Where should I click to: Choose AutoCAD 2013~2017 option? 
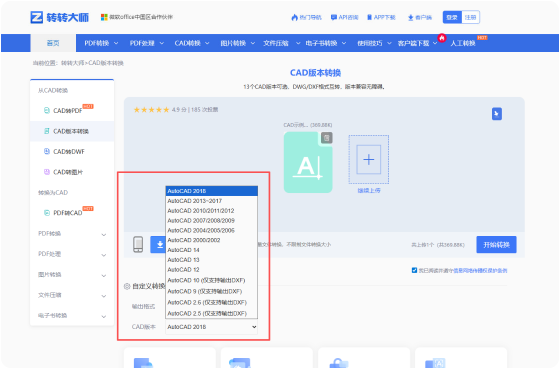211,201
